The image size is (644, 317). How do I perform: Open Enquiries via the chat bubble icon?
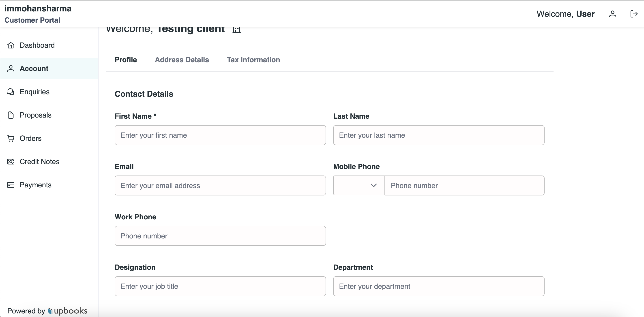[11, 92]
